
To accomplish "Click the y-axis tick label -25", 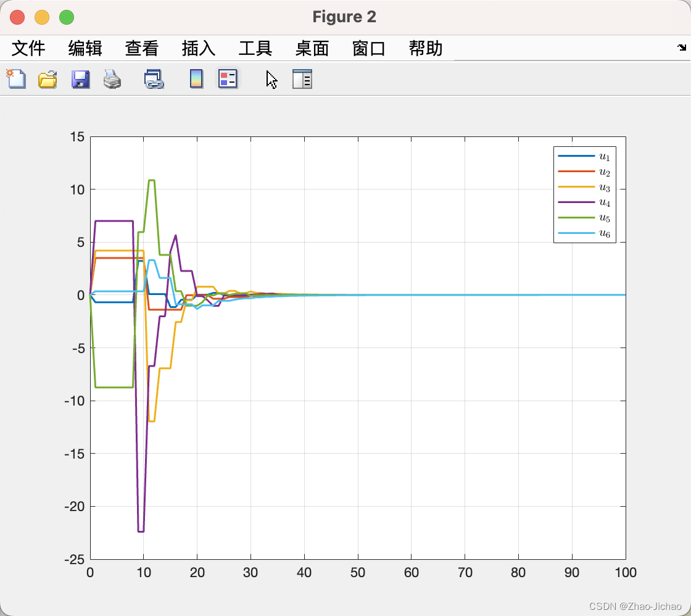I will (74, 560).
